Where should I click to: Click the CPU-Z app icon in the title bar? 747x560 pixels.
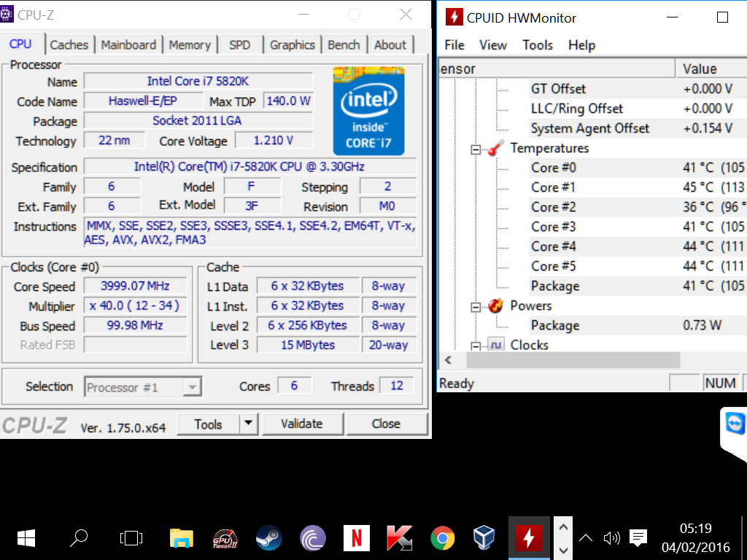pyautogui.click(x=6, y=15)
